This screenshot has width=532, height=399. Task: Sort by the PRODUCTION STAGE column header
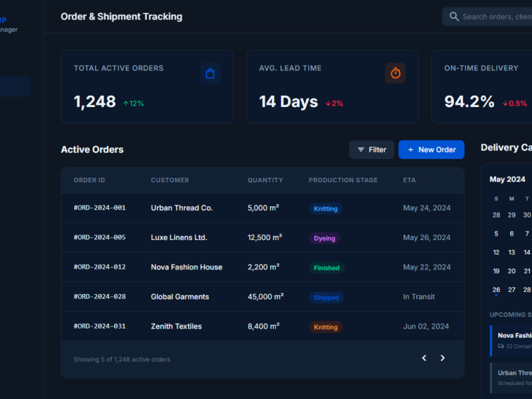[343, 180]
